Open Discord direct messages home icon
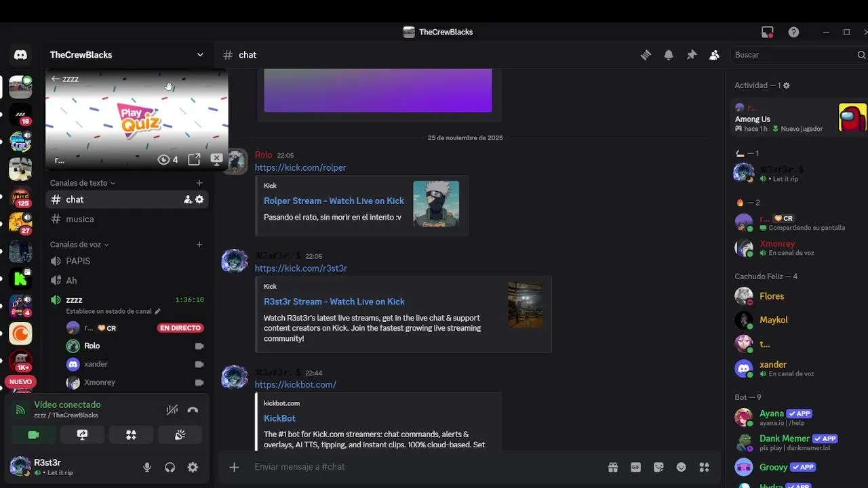Screen dimensions: 868x488 (x=20, y=55)
